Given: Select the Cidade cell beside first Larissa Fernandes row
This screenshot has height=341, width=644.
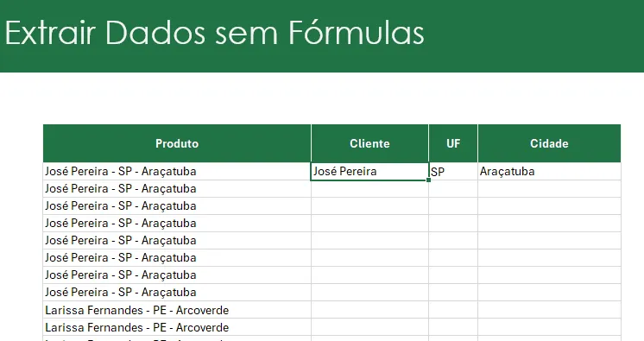Looking at the screenshot, I should point(549,310).
